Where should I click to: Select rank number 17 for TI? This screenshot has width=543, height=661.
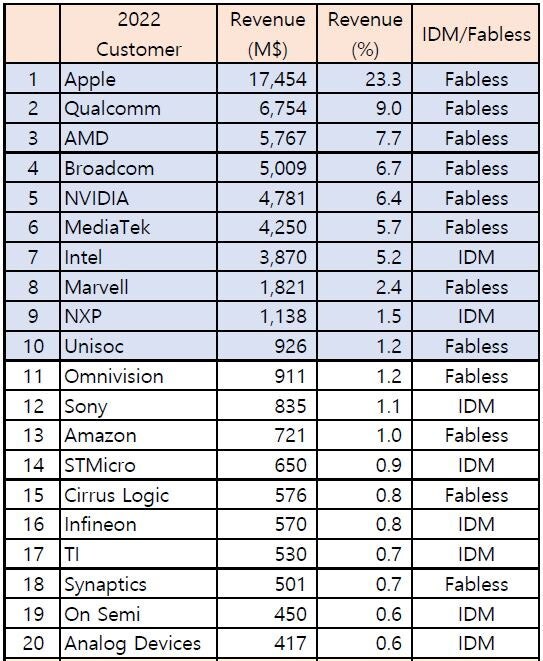[x=33, y=554]
